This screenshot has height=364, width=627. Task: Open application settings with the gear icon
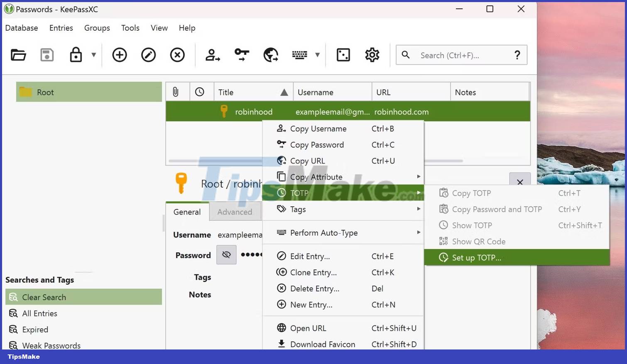click(372, 55)
